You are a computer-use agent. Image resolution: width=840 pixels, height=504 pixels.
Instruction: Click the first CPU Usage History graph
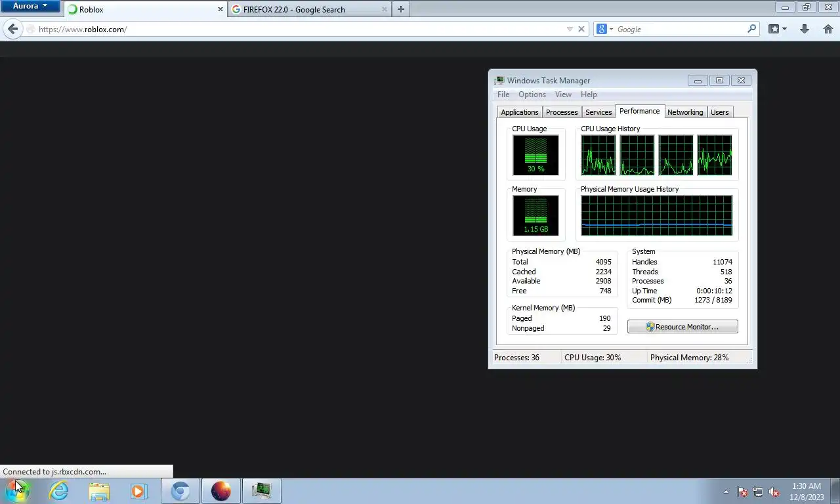(598, 155)
